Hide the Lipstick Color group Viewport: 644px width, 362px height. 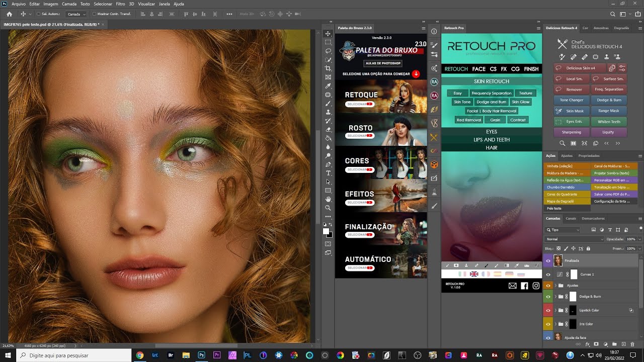pyautogui.click(x=548, y=310)
